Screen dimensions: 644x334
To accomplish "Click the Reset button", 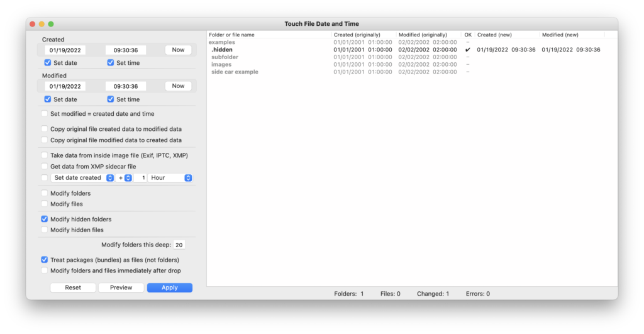I will pyautogui.click(x=73, y=287).
